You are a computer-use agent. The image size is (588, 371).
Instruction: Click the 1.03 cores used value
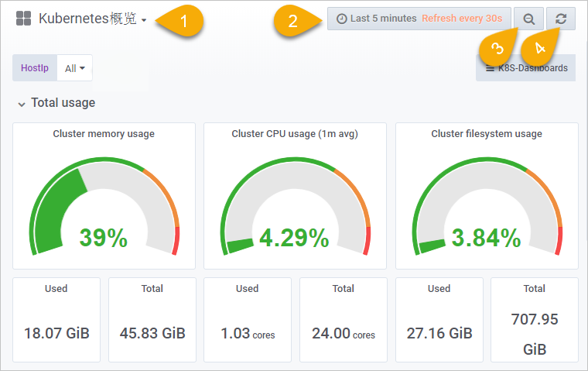[x=248, y=334]
